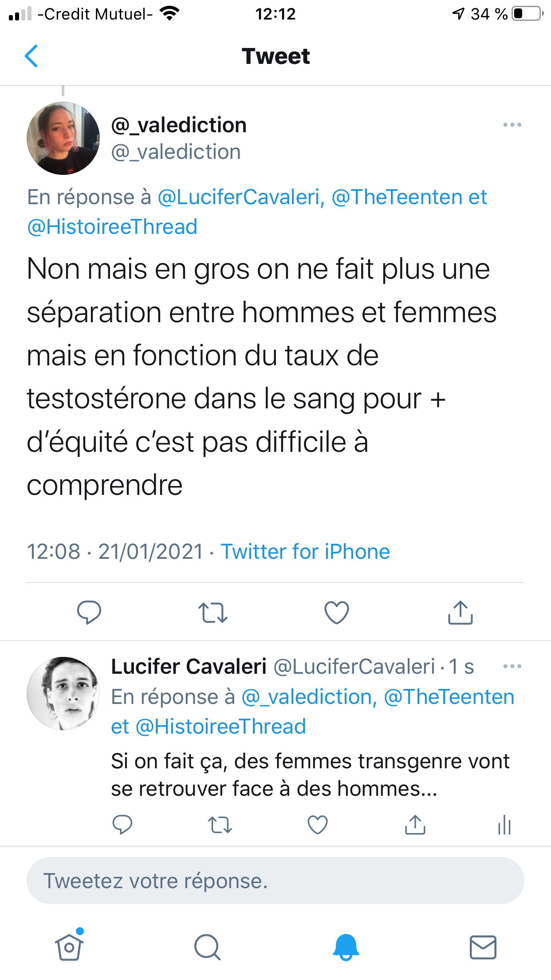The width and height of the screenshot is (551, 980).
Task: Reply to Lucifer Cavaleri's tweet
Action: click(122, 825)
